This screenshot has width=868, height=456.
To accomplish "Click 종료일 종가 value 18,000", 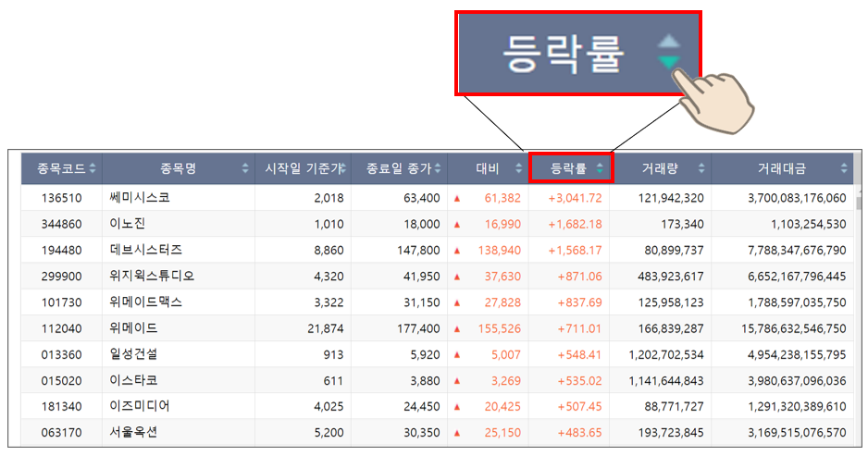I will [422, 224].
